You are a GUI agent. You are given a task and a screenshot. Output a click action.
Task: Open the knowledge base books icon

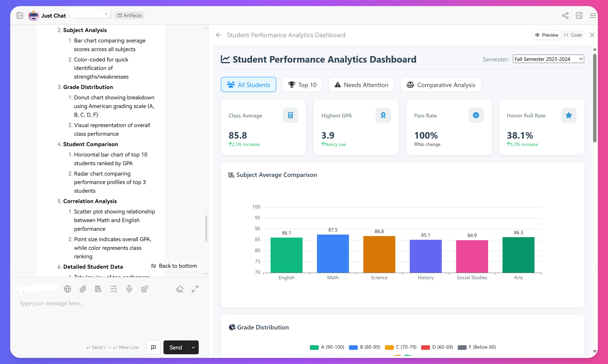(x=98, y=289)
